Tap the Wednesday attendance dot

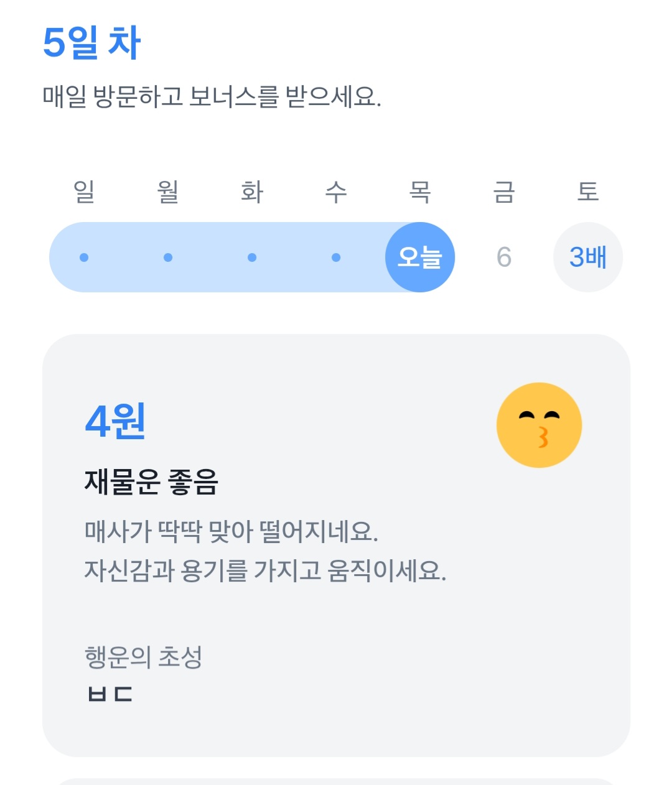336,258
